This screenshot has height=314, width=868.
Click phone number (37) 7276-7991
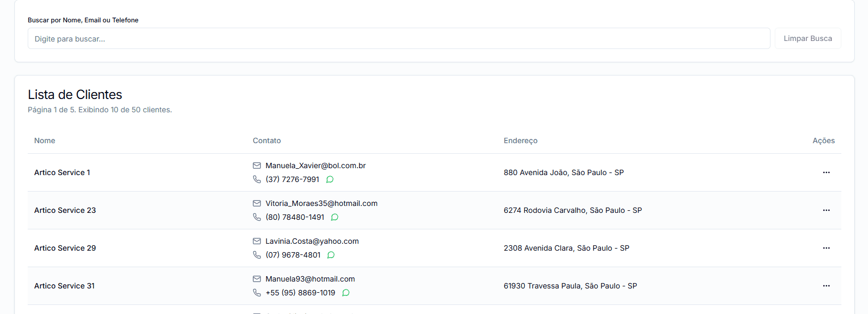point(292,179)
